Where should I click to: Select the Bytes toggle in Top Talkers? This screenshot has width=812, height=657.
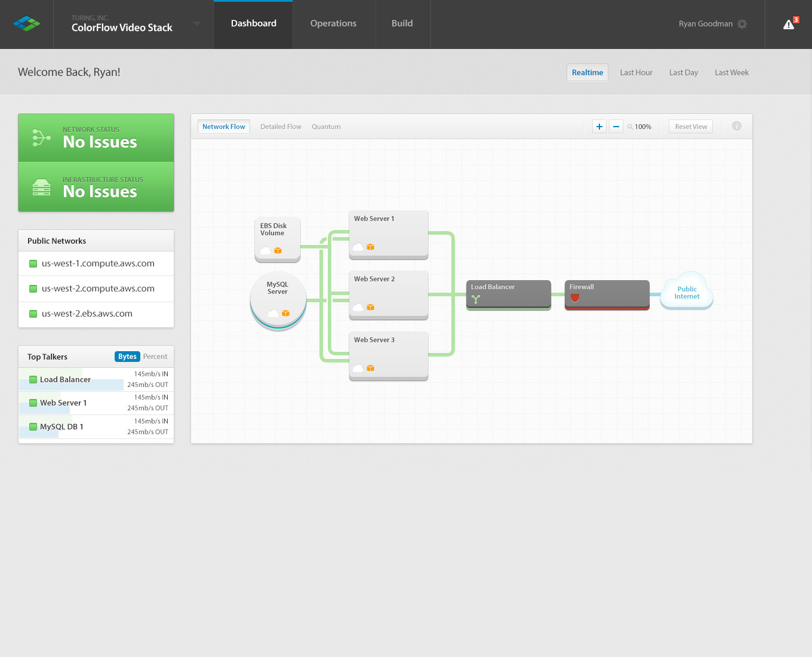[127, 357]
